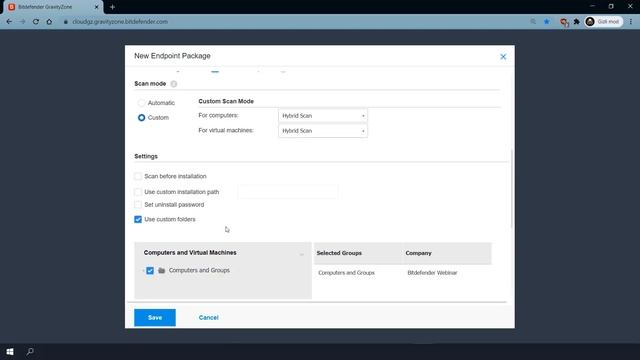Image resolution: width=640 pixels, height=360 pixels.
Task: Click the Company column header
Action: [x=418, y=253]
